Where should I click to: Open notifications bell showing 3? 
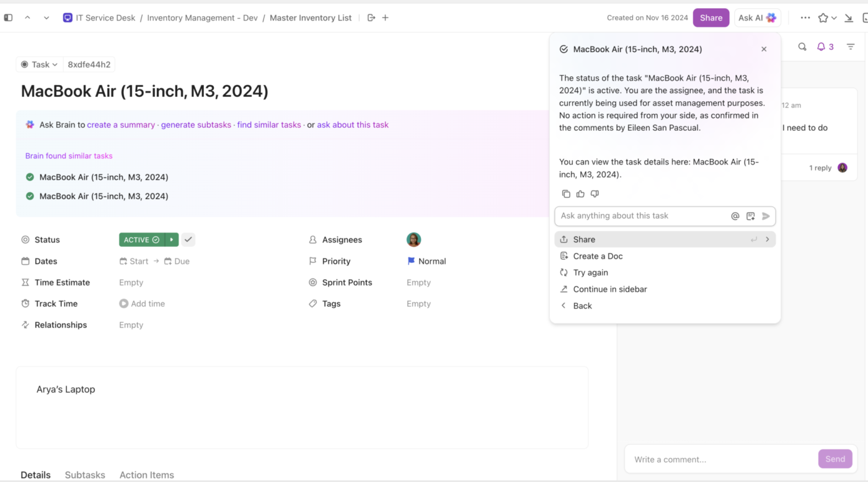tap(825, 47)
